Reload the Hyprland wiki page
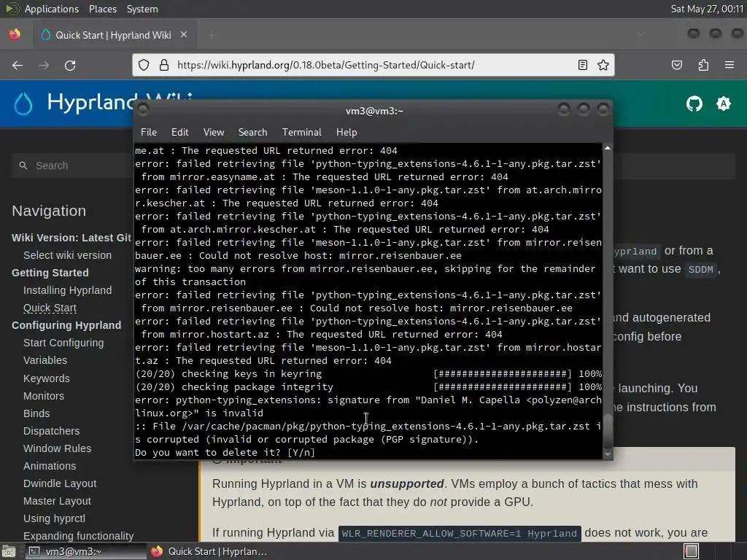Image resolution: width=747 pixels, height=560 pixels. tap(70, 65)
